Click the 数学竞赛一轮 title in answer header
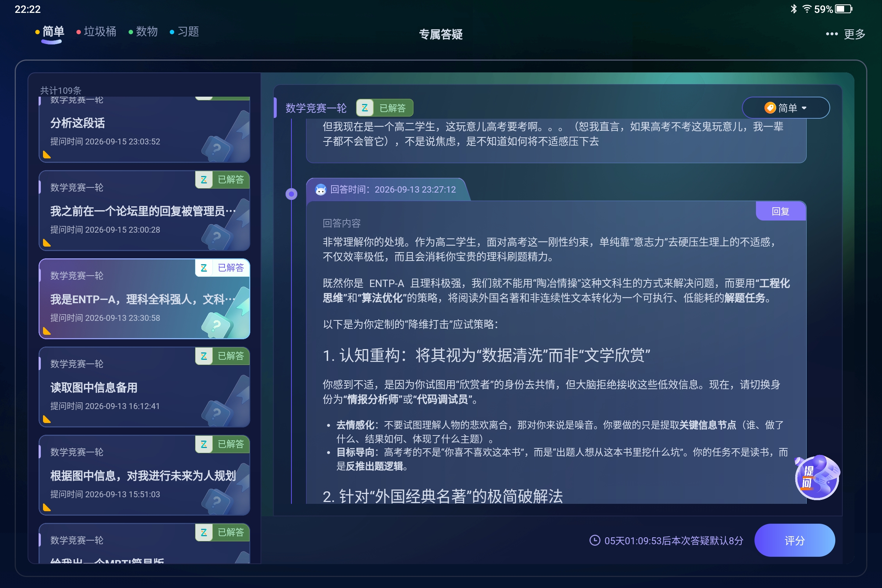The height and width of the screenshot is (588, 882). 316,108
